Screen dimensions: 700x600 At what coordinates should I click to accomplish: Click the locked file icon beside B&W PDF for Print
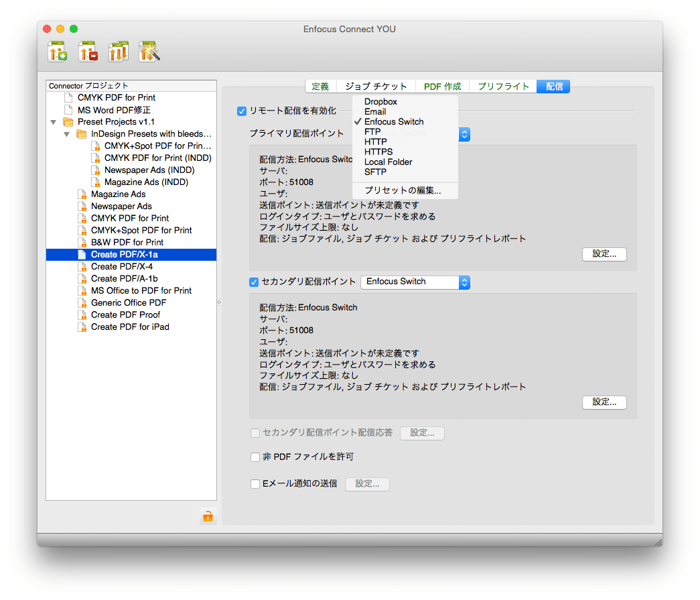[x=82, y=243]
